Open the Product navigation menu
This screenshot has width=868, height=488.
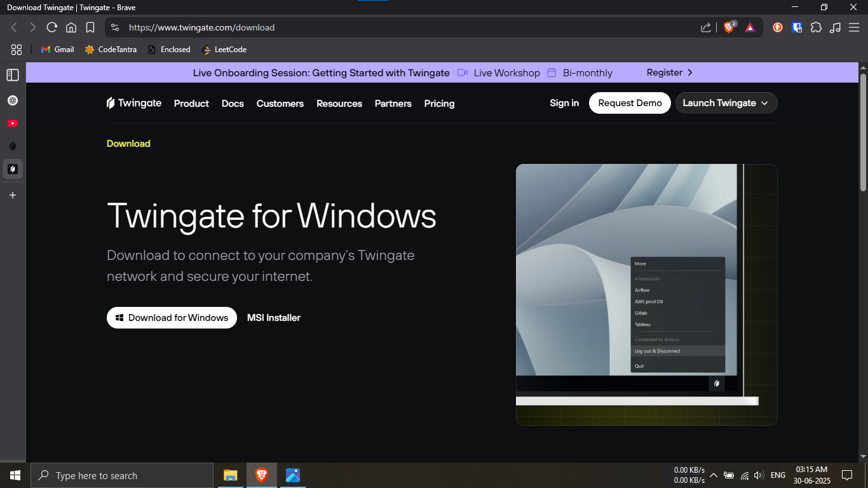pos(191,104)
